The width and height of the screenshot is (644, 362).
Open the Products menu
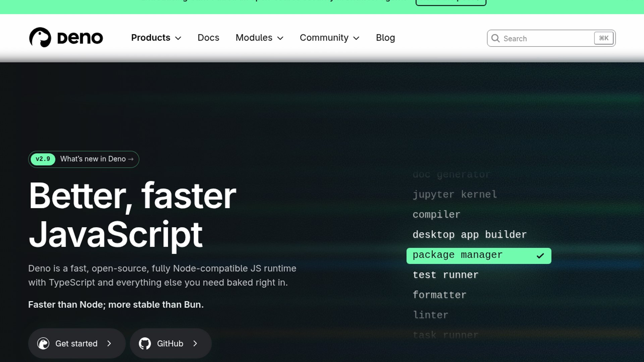[156, 38]
